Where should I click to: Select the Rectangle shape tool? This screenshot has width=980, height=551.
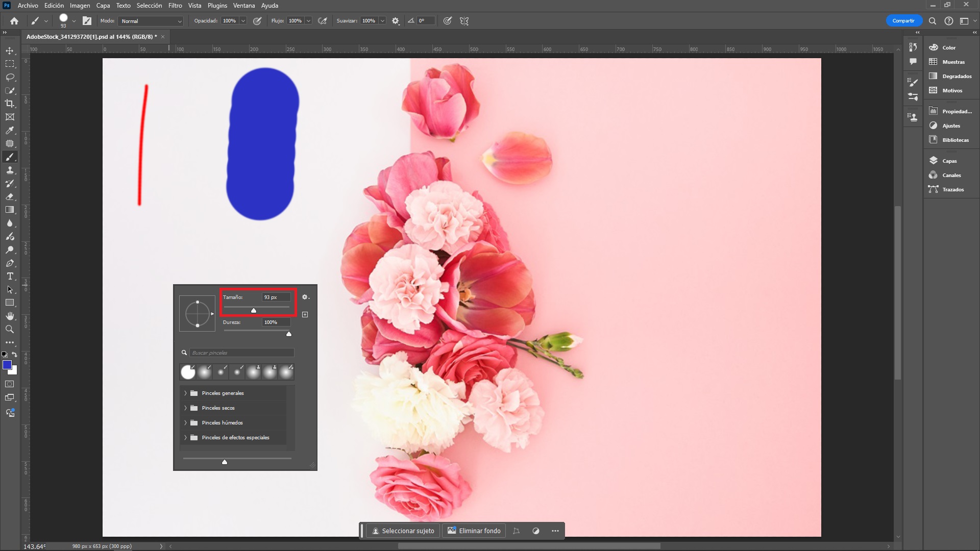point(10,303)
